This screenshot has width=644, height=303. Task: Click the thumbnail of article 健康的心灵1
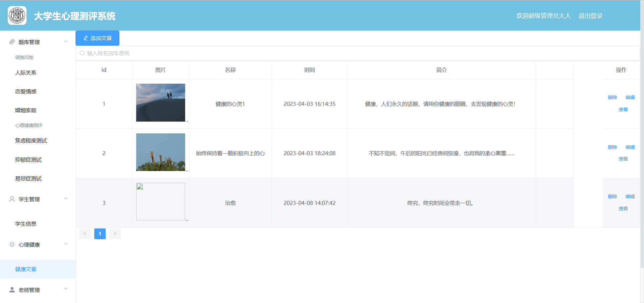click(161, 102)
